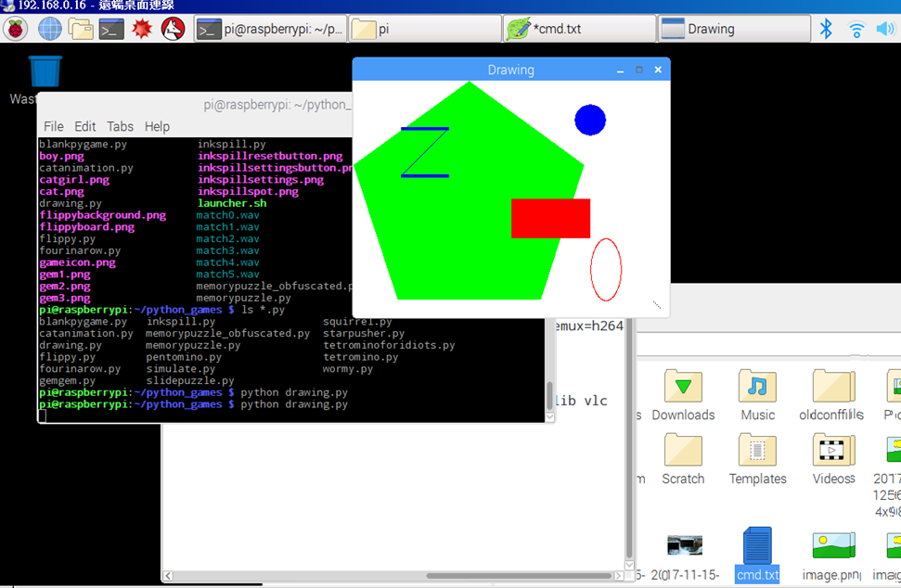This screenshot has width=901, height=588.
Task: Open the File menu in the terminal
Action: [54, 126]
